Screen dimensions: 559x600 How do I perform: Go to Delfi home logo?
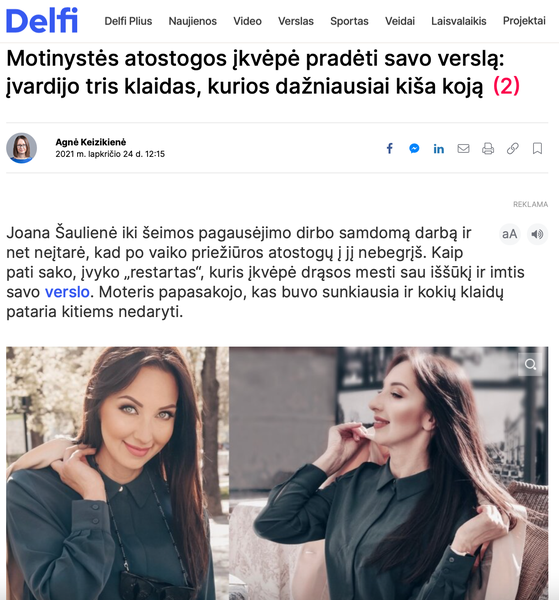(x=42, y=20)
